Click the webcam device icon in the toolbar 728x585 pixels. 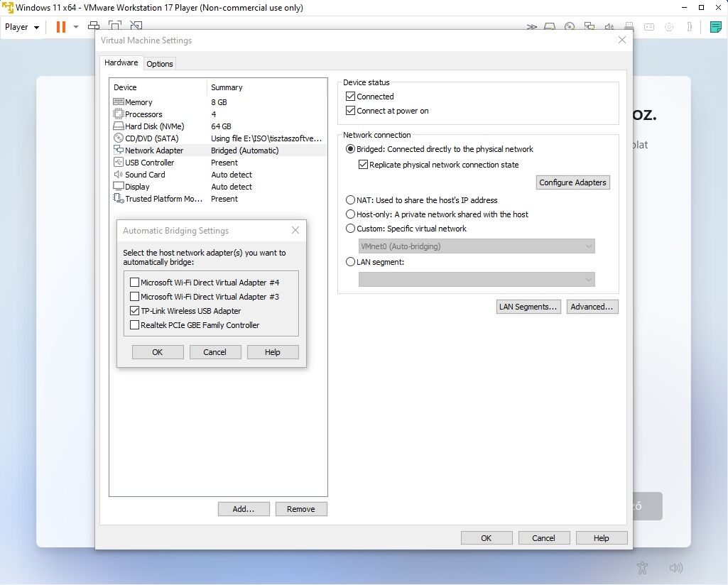669,27
